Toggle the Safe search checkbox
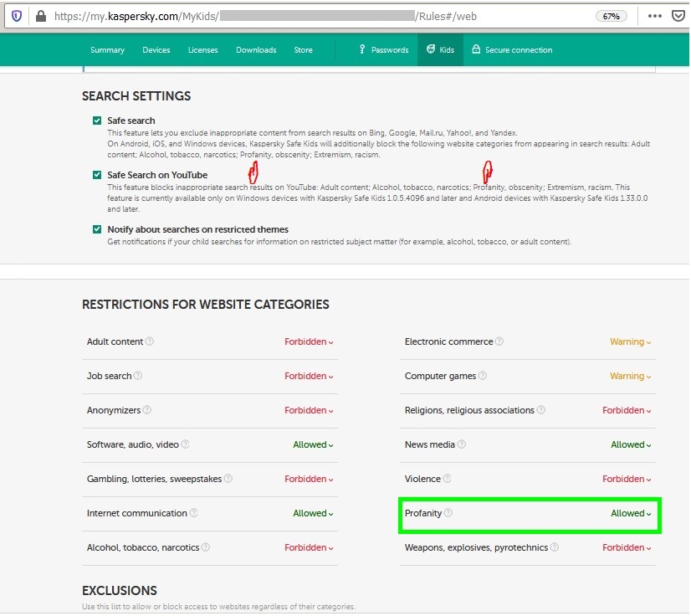 (x=97, y=121)
